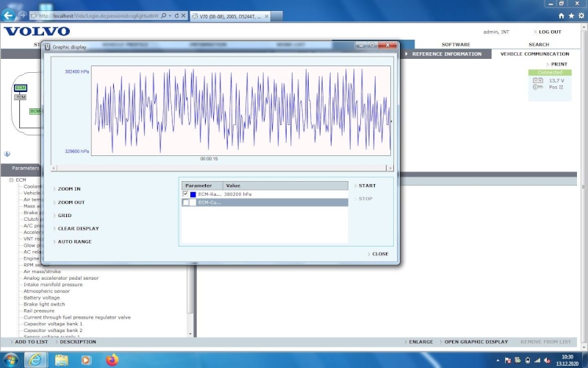588x368 pixels.
Task: Click the browser home icon
Action: tap(562, 15)
